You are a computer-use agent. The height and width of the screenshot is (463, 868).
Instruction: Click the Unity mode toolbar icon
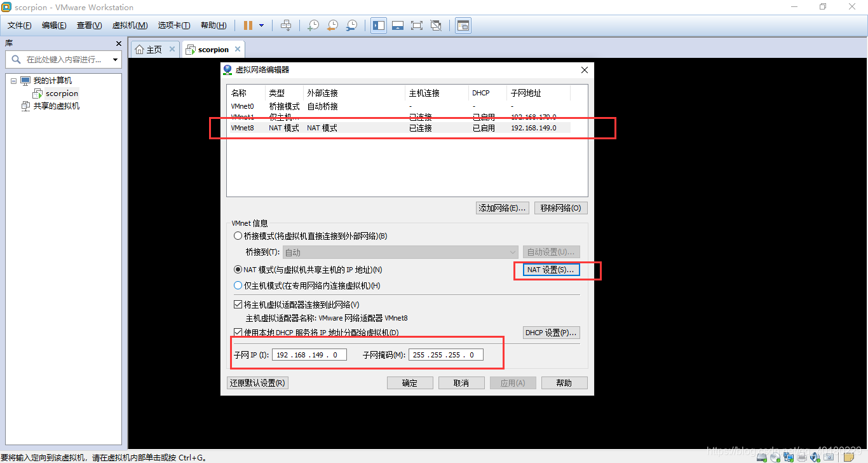pyautogui.click(x=436, y=25)
